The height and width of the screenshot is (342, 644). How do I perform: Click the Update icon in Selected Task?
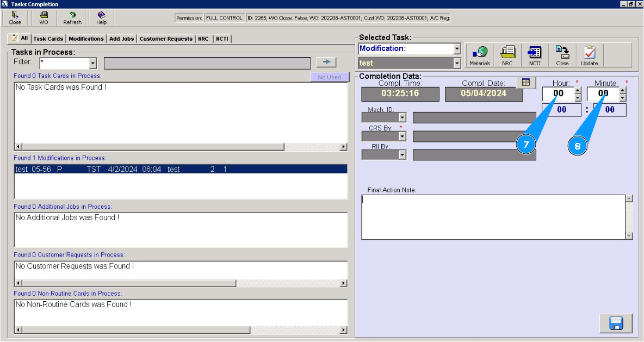point(590,55)
